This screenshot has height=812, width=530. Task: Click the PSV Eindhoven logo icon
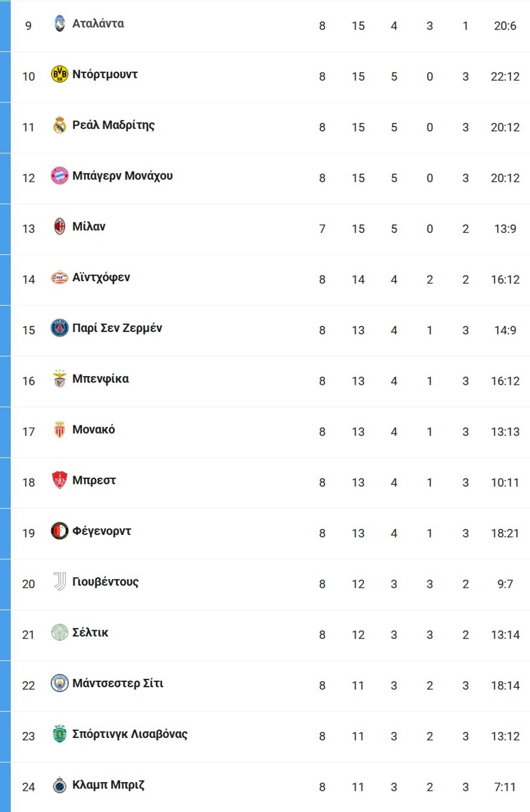click(x=59, y=277)
